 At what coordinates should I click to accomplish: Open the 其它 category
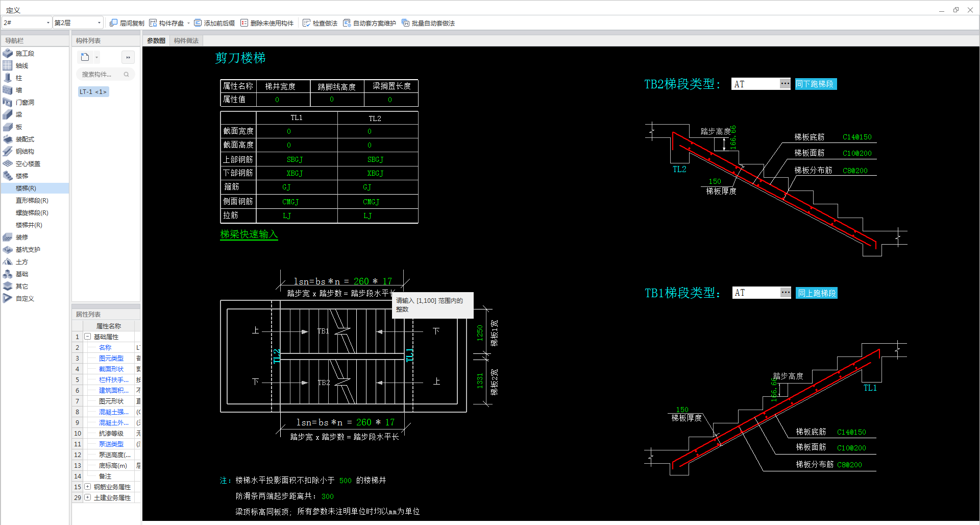22,286
